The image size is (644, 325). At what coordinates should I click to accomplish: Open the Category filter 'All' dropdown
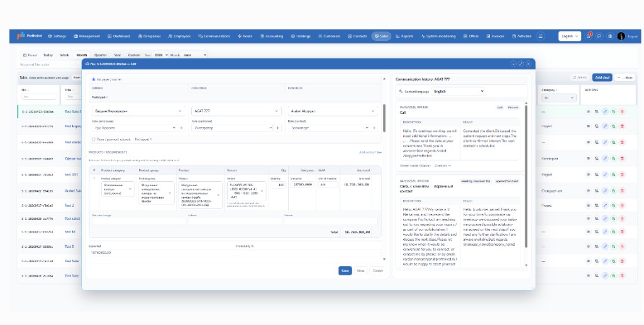[x=559, y=98]
